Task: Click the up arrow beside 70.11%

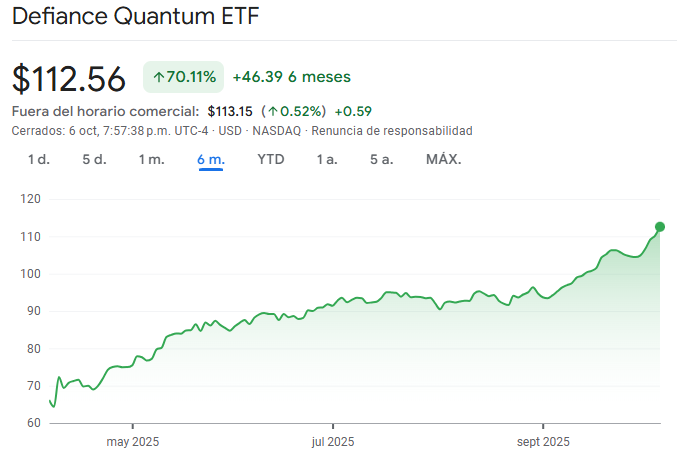Action: 159,77
